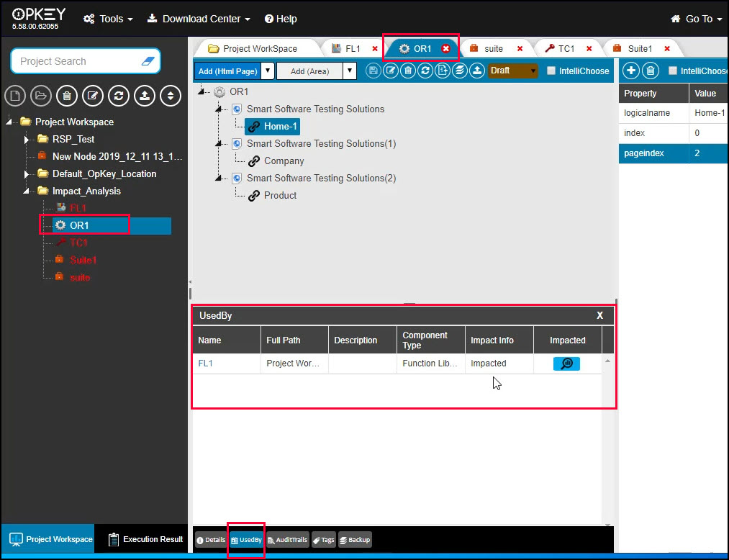Delete property with trash icon in properties panel
The height and width of the screenshot is (560, 729).
pyautogui.click(x=651, y=71)
